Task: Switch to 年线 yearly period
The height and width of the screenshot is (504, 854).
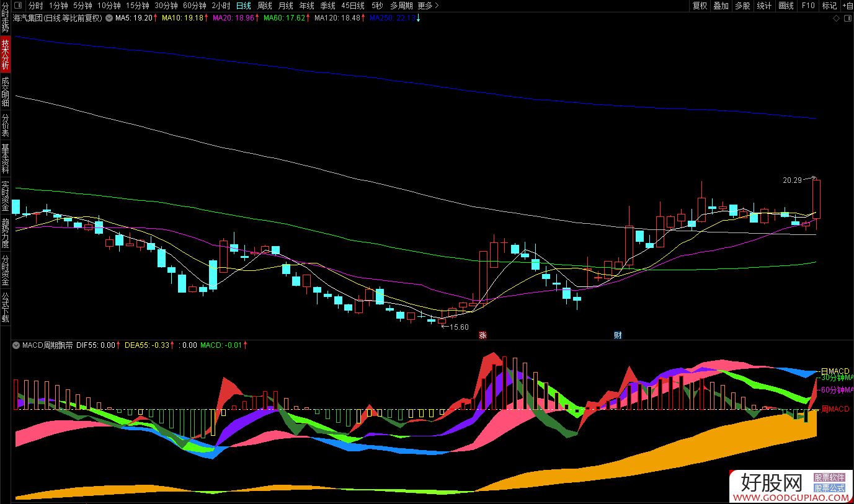Action: (306, 6)
